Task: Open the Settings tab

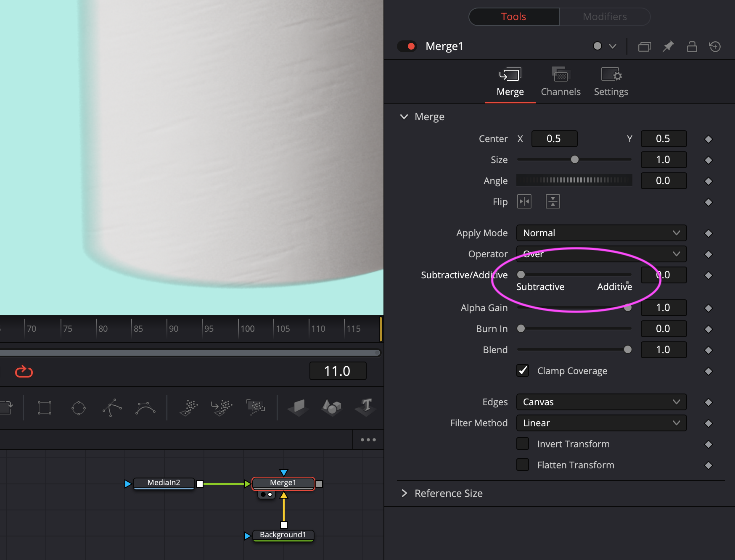Action: pyautogui.click(x=611, y=82)
